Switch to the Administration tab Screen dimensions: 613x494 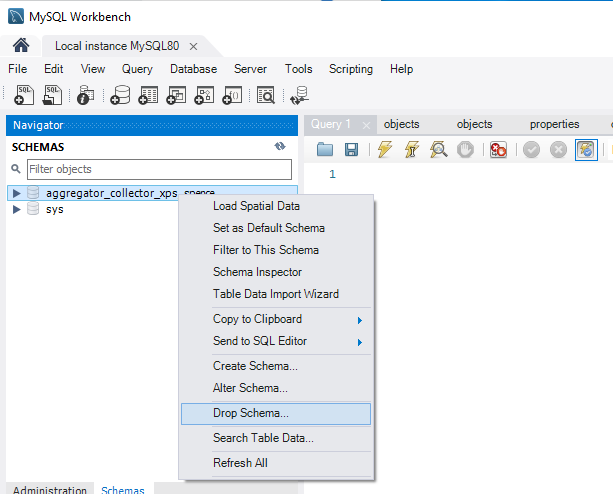(x=49, y=490)
